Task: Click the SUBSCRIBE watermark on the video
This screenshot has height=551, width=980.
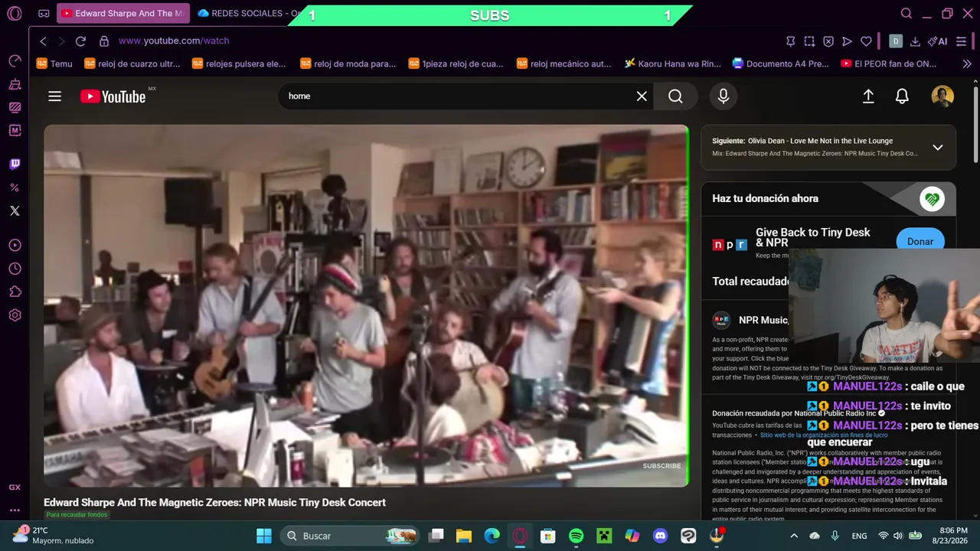Action: 661,466
